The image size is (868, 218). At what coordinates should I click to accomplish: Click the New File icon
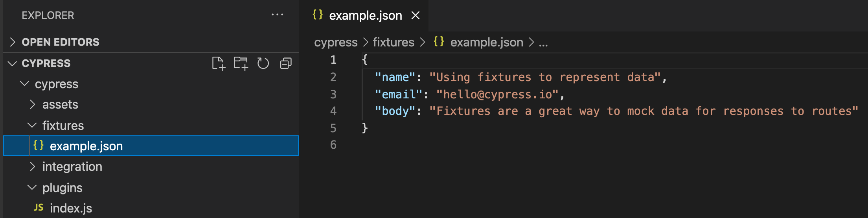pos(218,63)
